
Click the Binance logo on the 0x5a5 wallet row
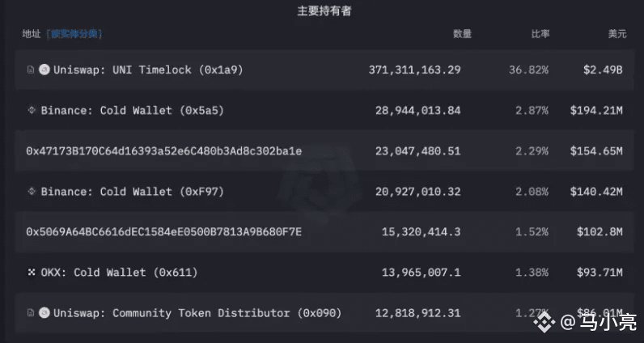pyautogui.click(x=32, y=110)
